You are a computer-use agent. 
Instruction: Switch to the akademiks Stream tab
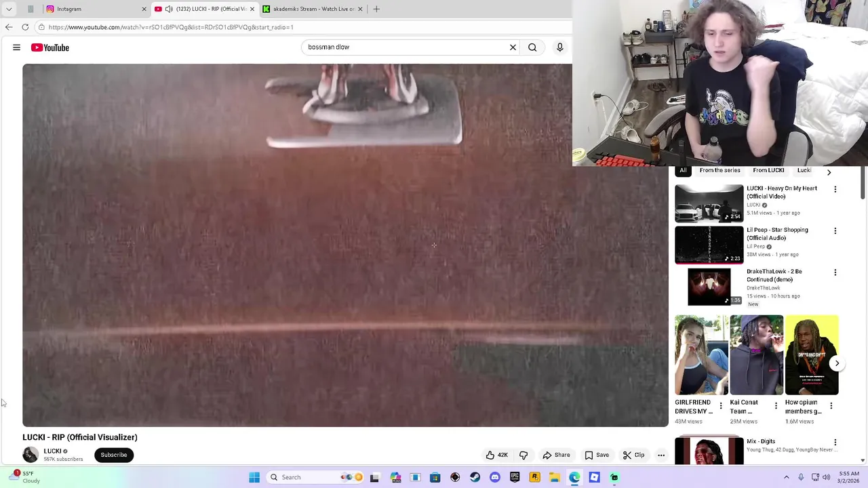313,9
